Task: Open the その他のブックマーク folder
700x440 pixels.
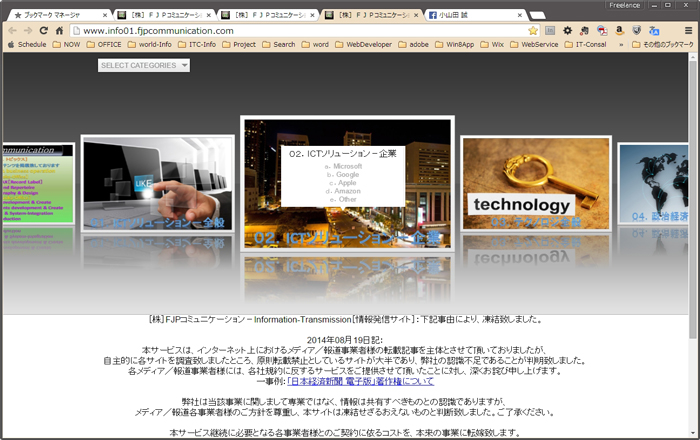Action: point(663,45)
